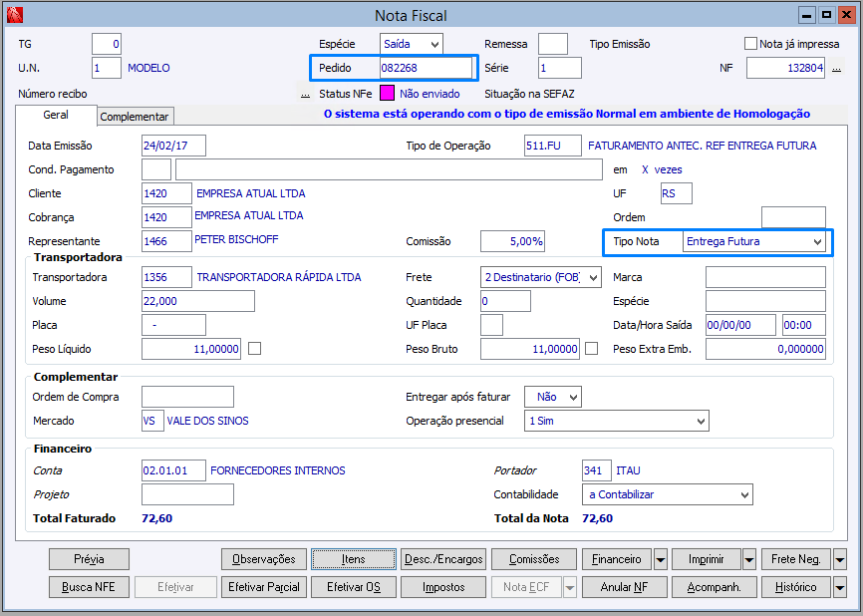
Task: Click the Ordem de Compra field
Action: pyautogui.click(x=187, y=397)
